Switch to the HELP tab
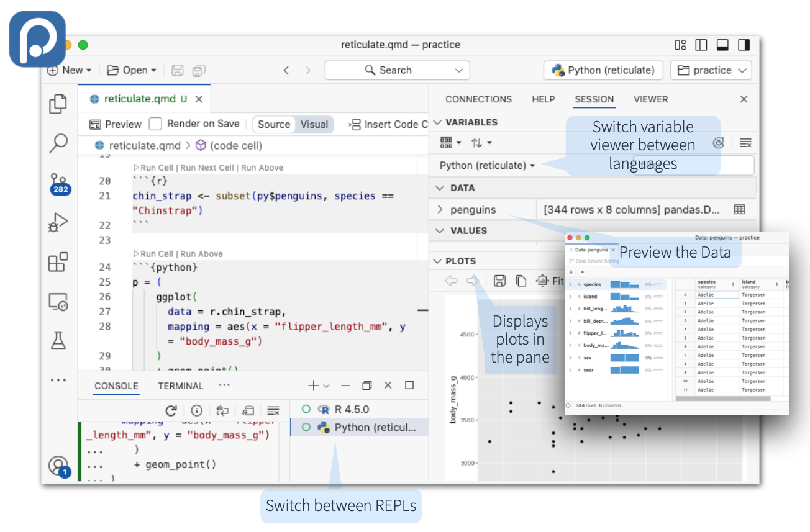 [543, 99]
